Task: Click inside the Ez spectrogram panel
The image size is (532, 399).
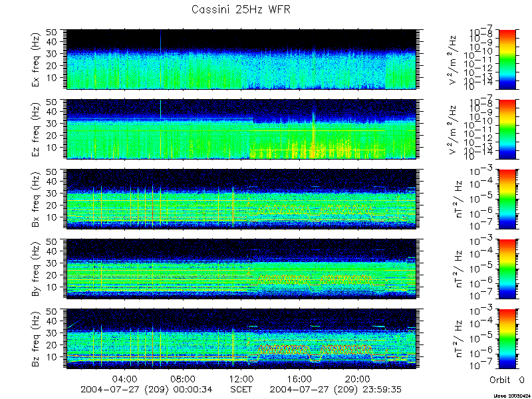Action: tap(241, 129)
